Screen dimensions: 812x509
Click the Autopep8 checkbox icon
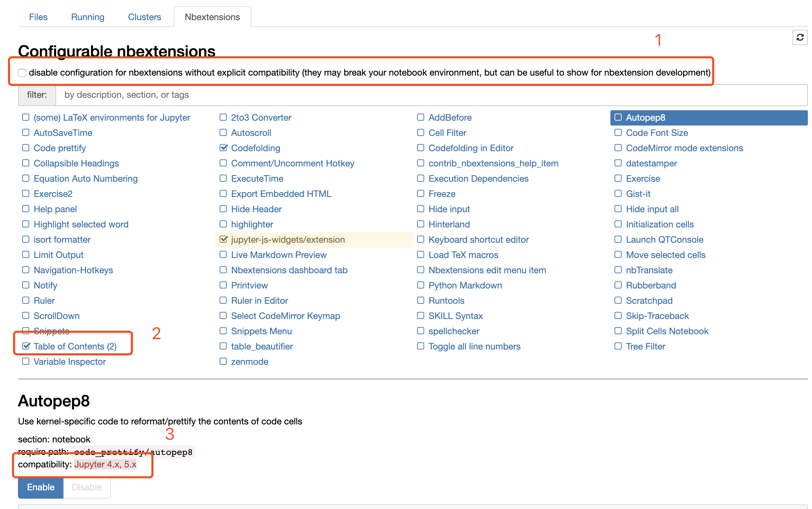tap(618, 118)
